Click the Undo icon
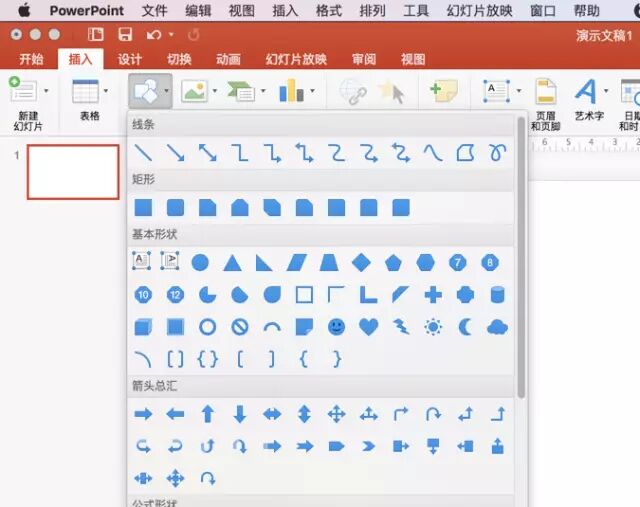This screenshot has width=640, height=507. pyautogui.click(x=154, y=35)
